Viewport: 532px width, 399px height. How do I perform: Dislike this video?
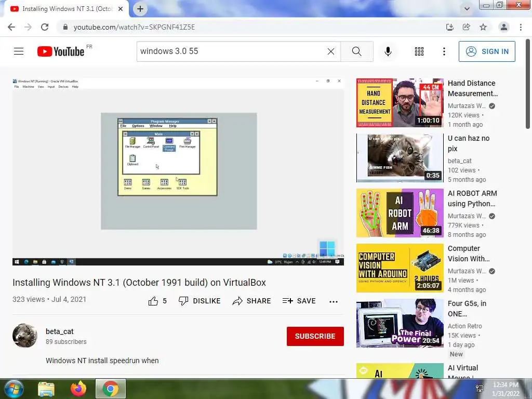click(199, 301)
